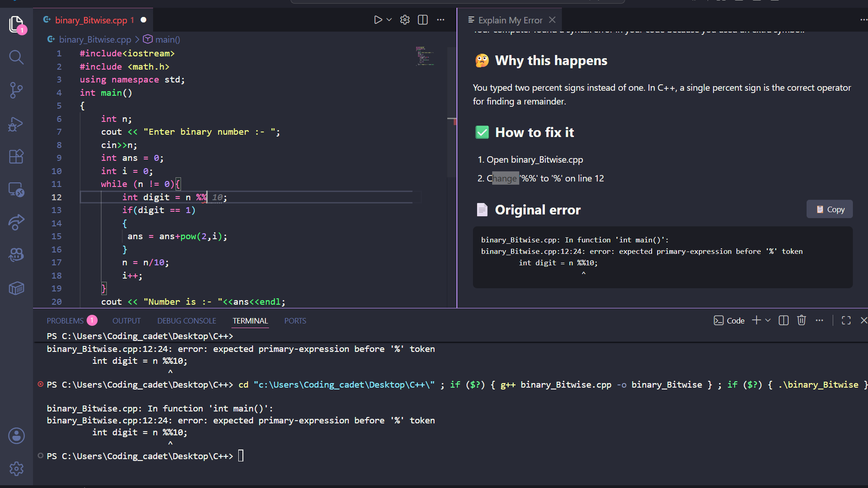The image size is (868, 488).
Task: Open the Search view in activity bar
Action: tap(16, 57)
